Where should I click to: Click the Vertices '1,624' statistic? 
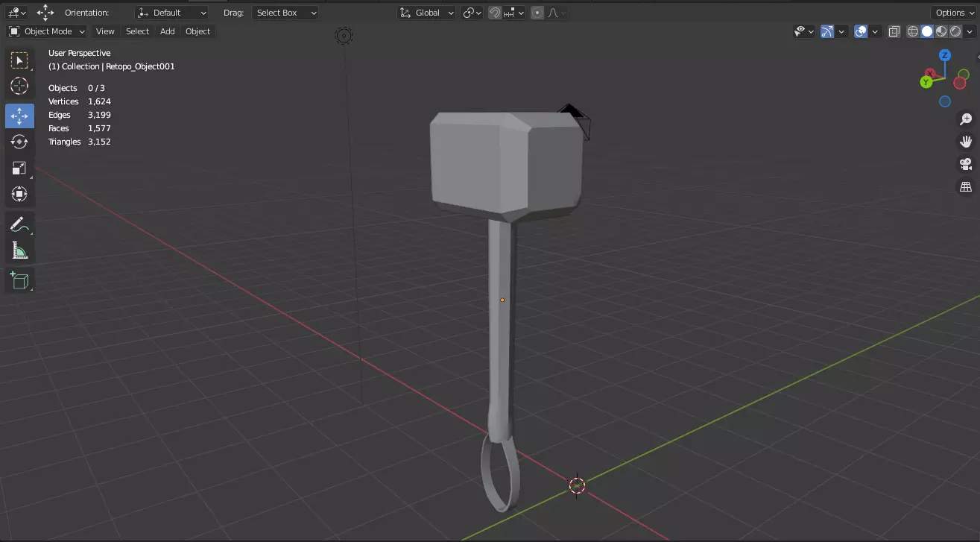99,101
